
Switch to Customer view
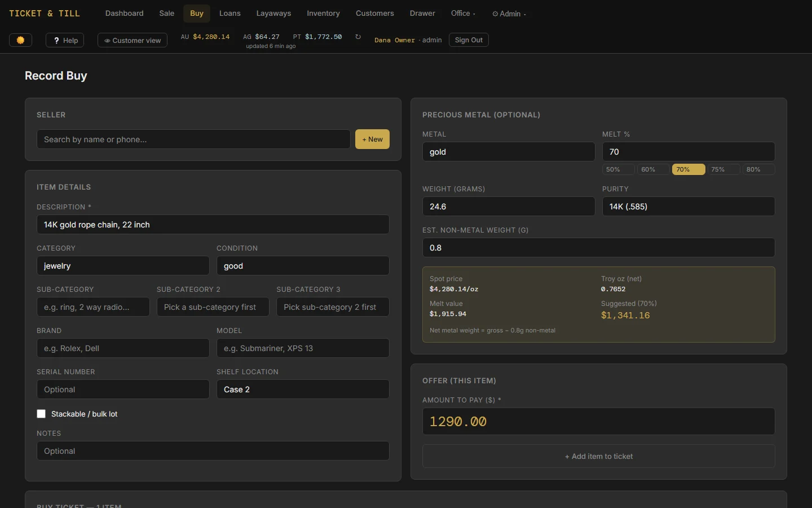click(x=133, y=40)
